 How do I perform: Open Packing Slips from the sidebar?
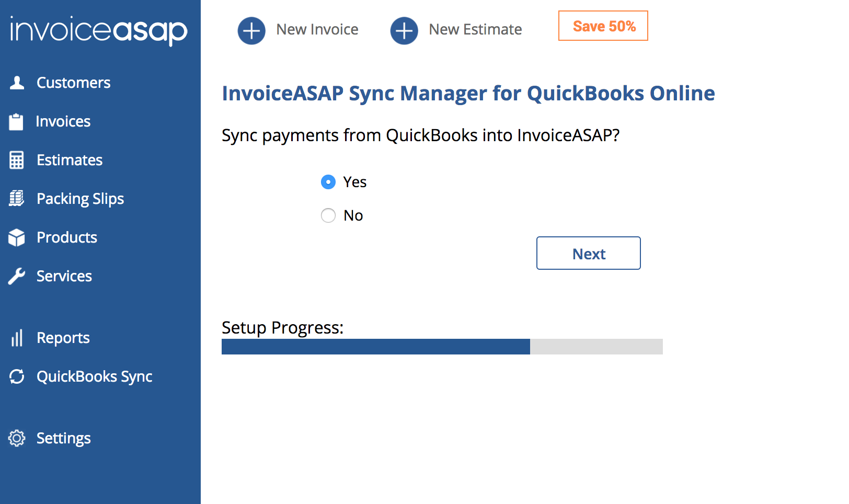pyautogui.click(x=80, y=199)
